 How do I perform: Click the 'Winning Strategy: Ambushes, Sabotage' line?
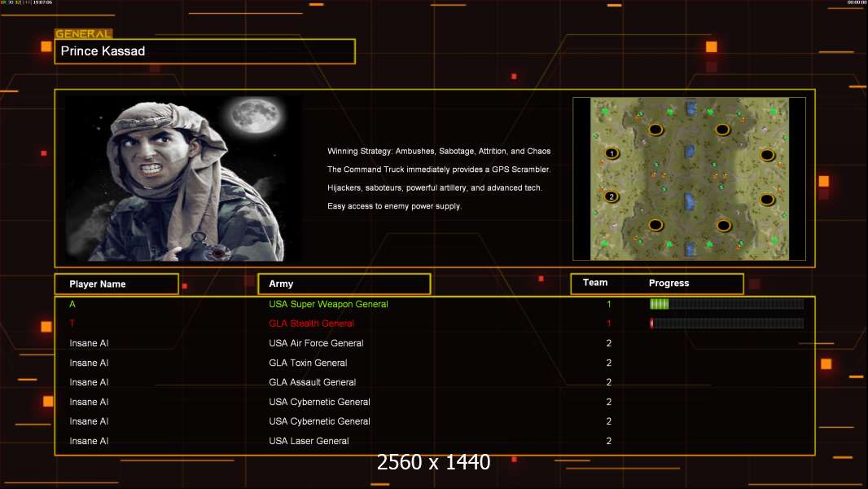point(439,152)
